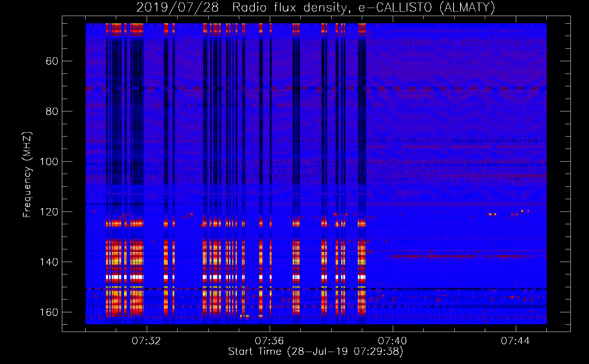Image resolution: width=589 pixels, height=364 pixels.
Task: Click the 60 frequency tick label
Action: (52, 61)
